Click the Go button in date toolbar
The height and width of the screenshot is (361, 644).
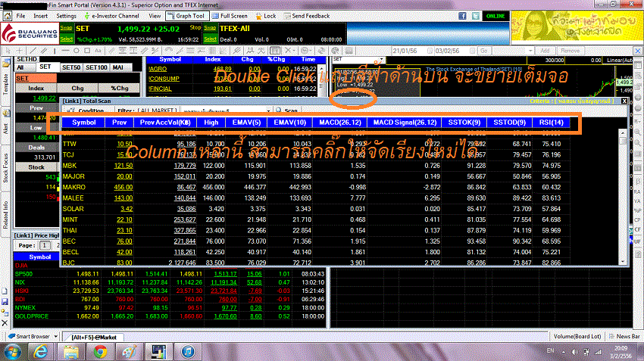(x=484, y=51)
